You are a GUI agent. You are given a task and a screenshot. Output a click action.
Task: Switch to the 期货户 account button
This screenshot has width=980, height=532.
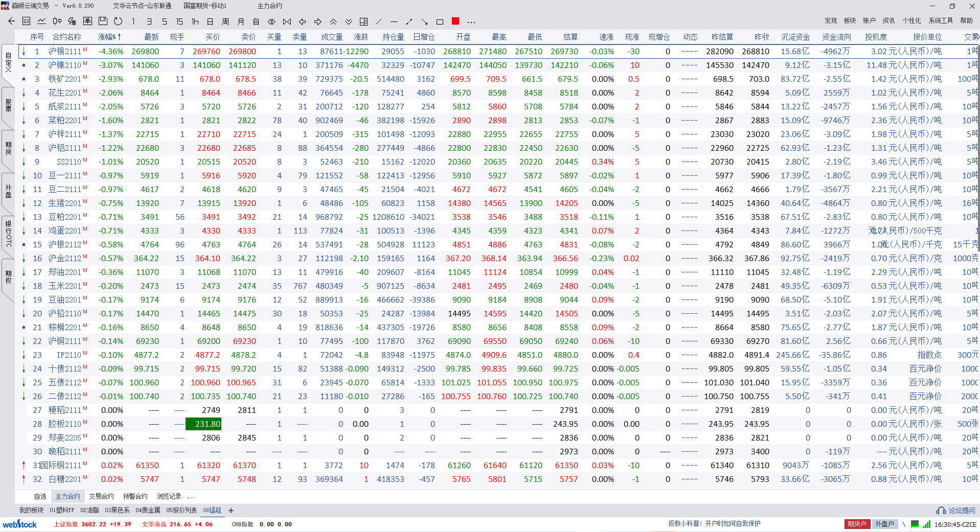[x=857, y=524]
